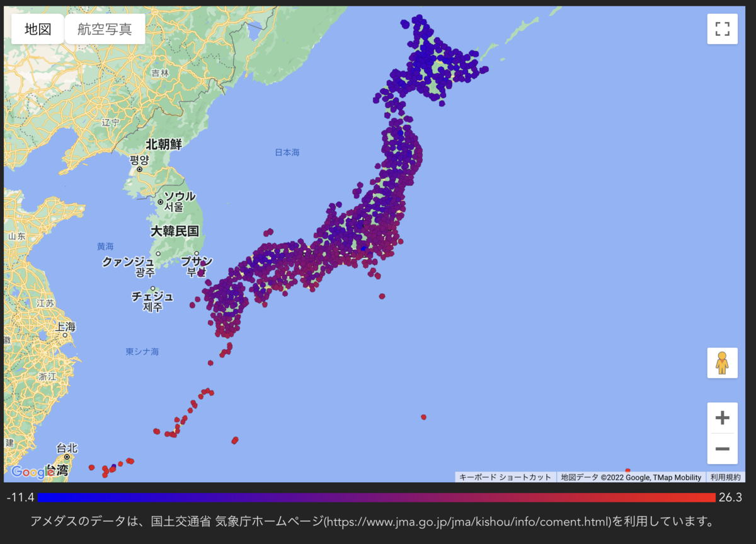
Task: Click the 大韓民国 country label
Action: pyautogui.click(x=175, y=231)
